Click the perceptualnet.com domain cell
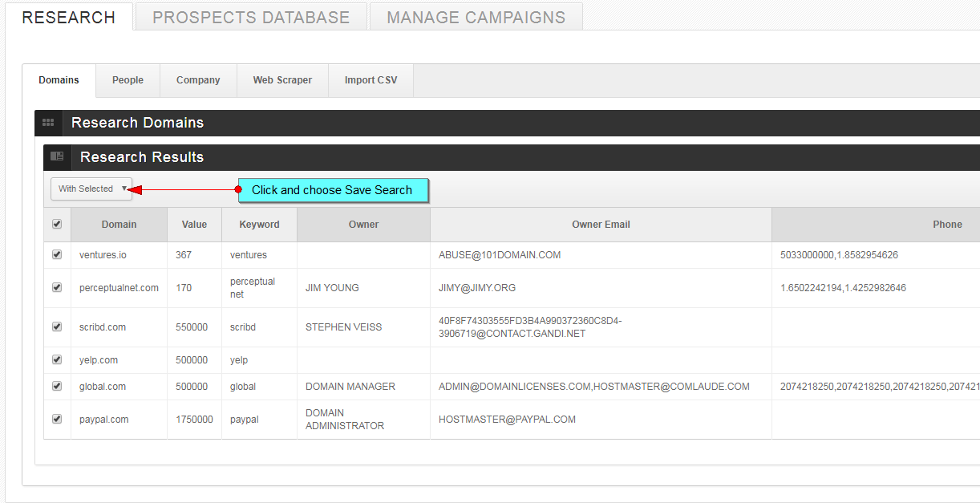Image resolution: width=980 pixels, height=503 pixels. tap(119, 288)
